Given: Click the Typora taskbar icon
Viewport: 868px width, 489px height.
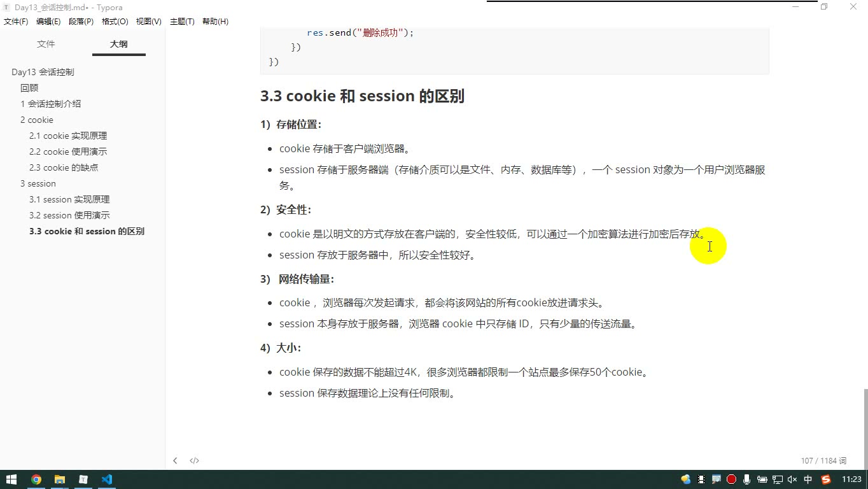Looking at the screenshot, I should point(83,479).
